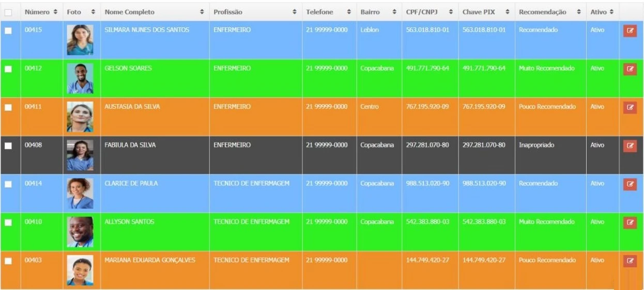Click TECNICO DE ENFERMAGEM for ALLYSON SANTOS
The width and height of the screenshot is (644, 290).
tap(252, 222)
